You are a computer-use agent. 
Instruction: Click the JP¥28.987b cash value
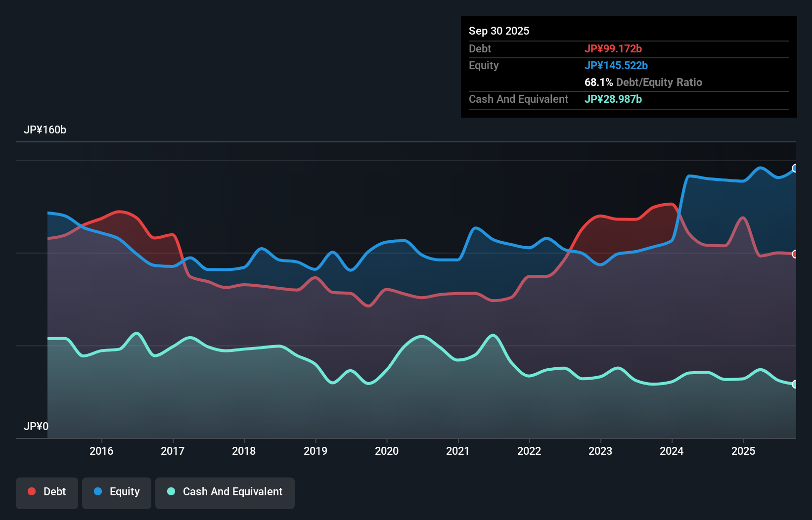coord(613,99)
